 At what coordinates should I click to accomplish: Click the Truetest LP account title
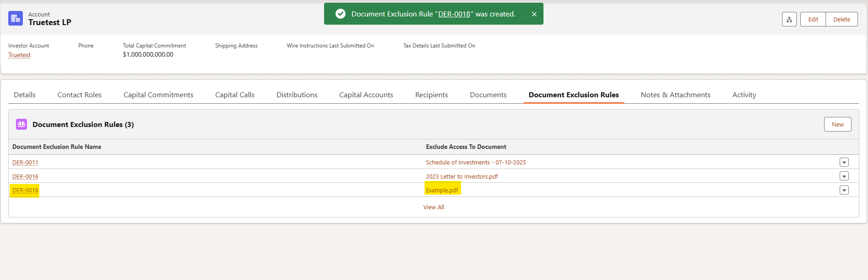pos(50,22)
